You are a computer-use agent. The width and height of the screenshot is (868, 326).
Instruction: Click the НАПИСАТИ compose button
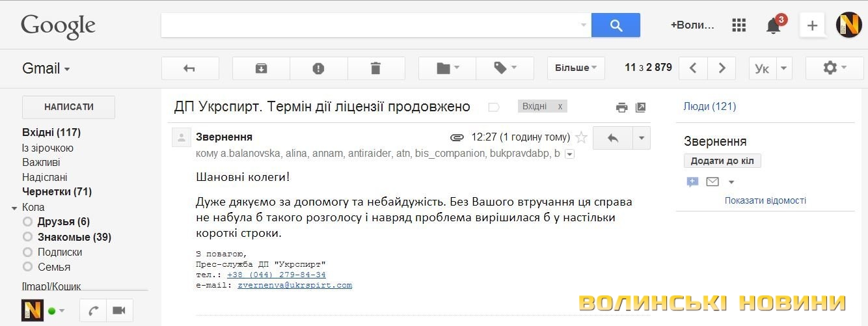pyautogui.click(x=68, y=107)
